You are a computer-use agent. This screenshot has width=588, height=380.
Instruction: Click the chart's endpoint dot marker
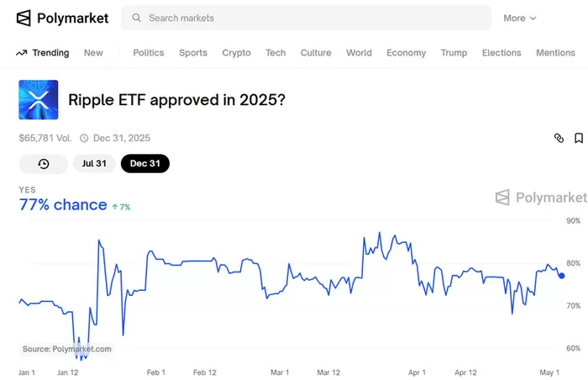point(561,276)
